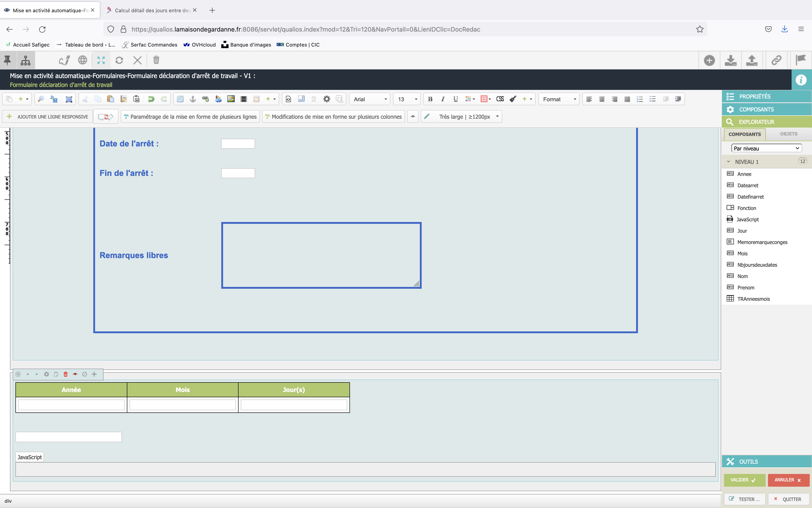The width and height of the screenshot is (812, 508).
Task: Click the paste from Word icon
Action: pyautogui.click(x=136, y=99)
